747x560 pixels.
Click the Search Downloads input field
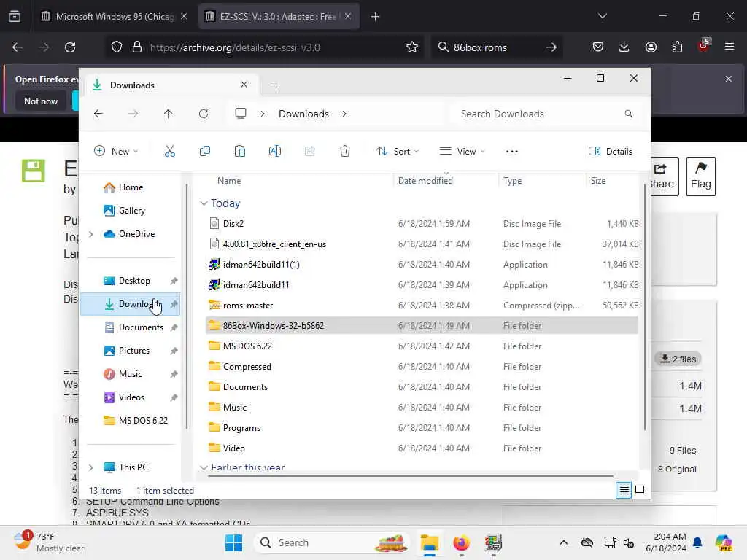point(546,114)
